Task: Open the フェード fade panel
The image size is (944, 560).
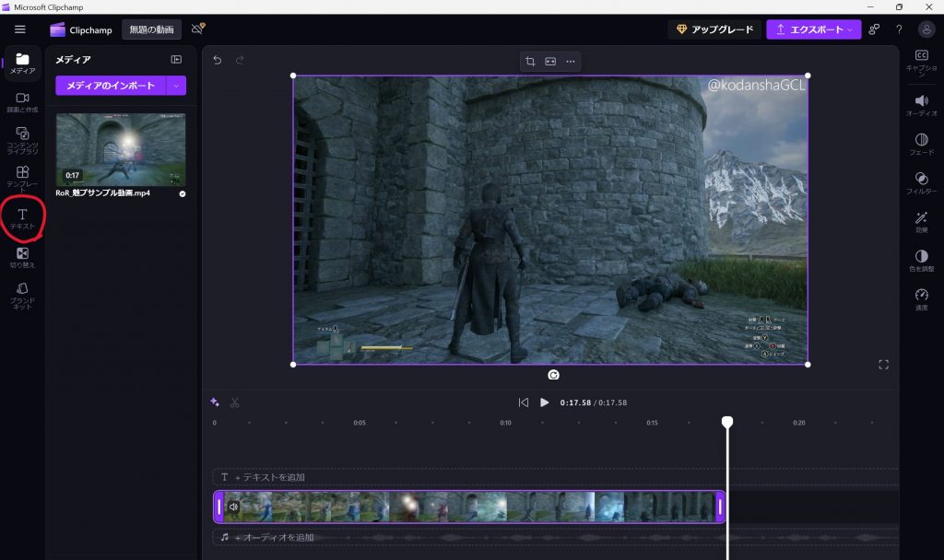Action: click(x=921, y=145)
